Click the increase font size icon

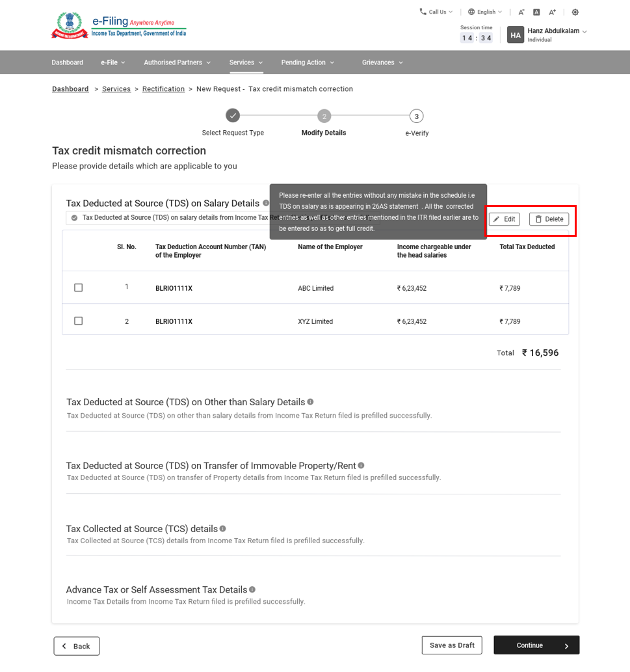pyautogui.click(x=552, y=12)
